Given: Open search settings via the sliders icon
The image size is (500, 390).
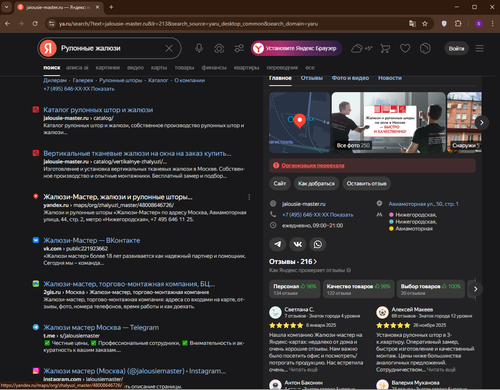Looking at the screenshot, I should pos(239,48).
